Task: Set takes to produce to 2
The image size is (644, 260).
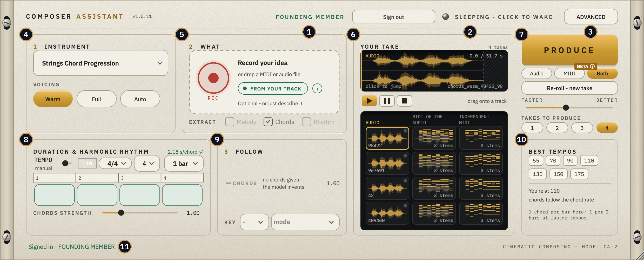Action: 557,128
